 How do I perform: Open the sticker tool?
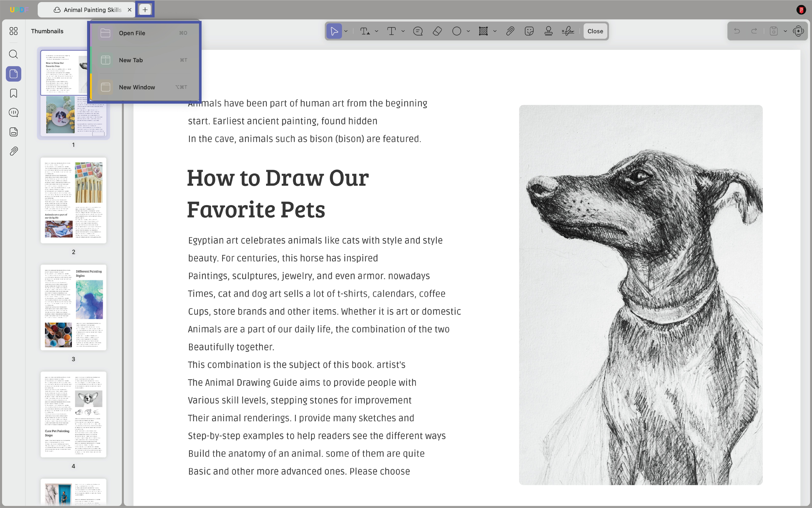[529, 31]
